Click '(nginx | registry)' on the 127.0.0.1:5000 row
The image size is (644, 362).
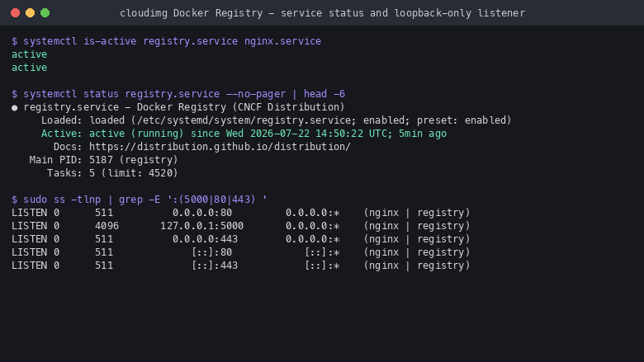pyautogui.click(x=417, y=225)
